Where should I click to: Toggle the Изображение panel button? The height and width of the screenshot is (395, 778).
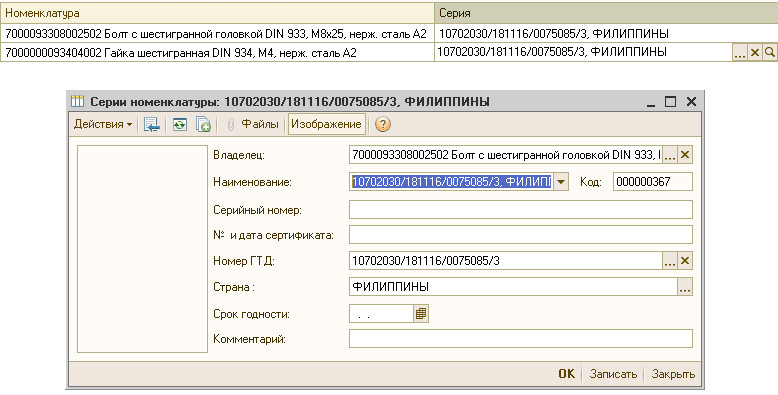pos(326,124)
